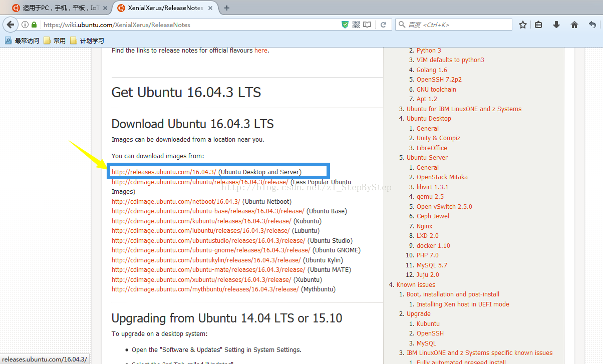Select the XenialXerus/ReleaseNotes tab
Screen dimensions: 603x364
point(165,8)
